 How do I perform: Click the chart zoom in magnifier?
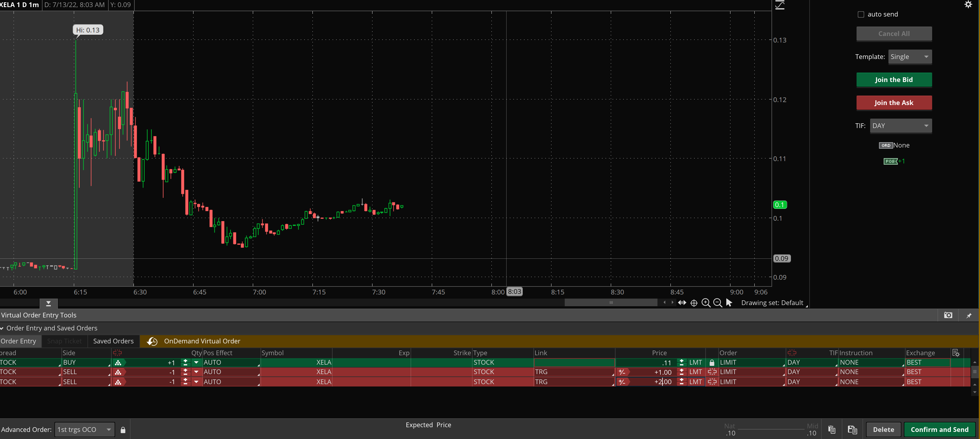pyautogui.click(x=706, y=302)
